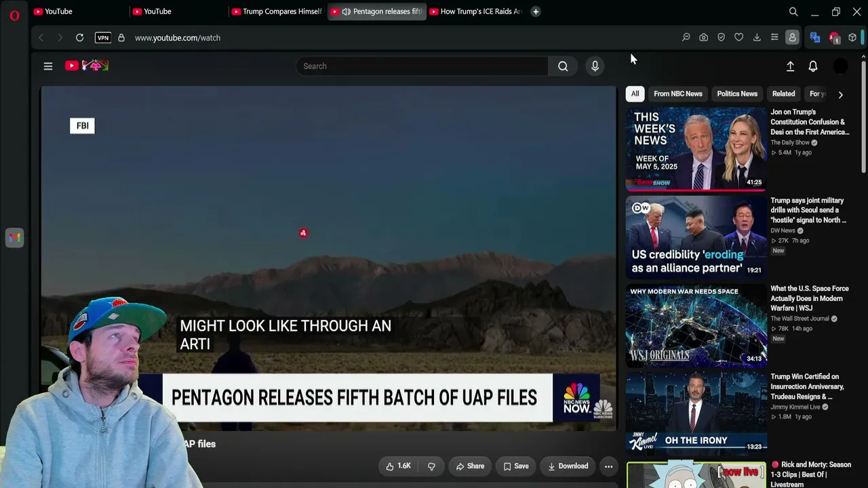Open the Jimmy Kimmel Oh The Irony thumbnail
Image resolution: width=868 pixels, height=488 pixels.
click(x=696, y=413)
